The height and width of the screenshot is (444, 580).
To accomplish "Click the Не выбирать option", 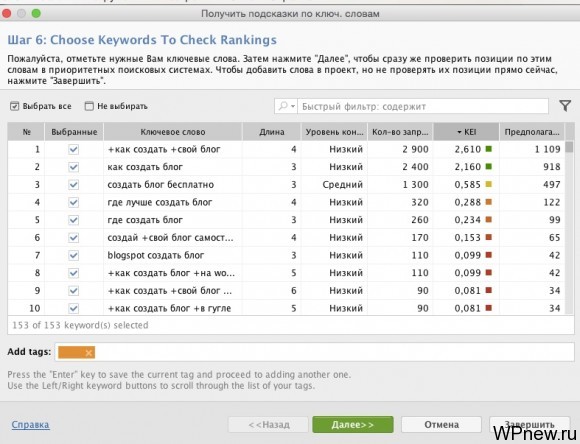I will [116, 106].
